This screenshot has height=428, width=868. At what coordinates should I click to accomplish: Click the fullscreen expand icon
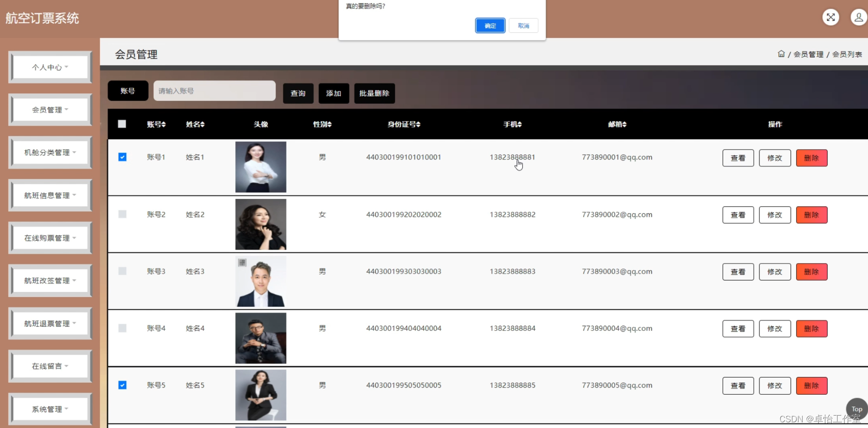click(x=830, y=18)
